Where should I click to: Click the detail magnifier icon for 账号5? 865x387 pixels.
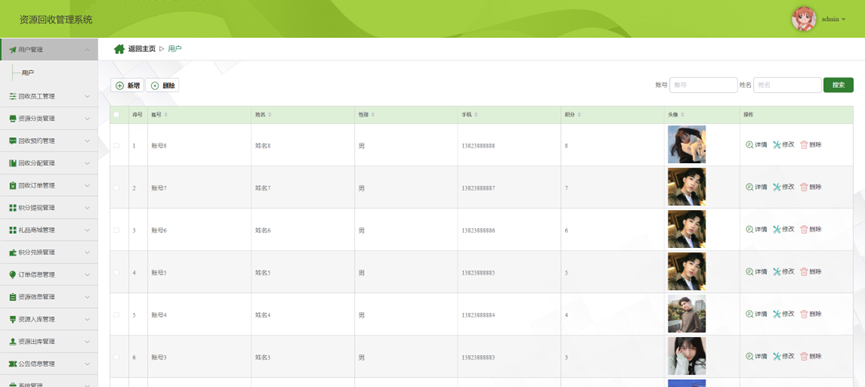click(x=749, y=272)
